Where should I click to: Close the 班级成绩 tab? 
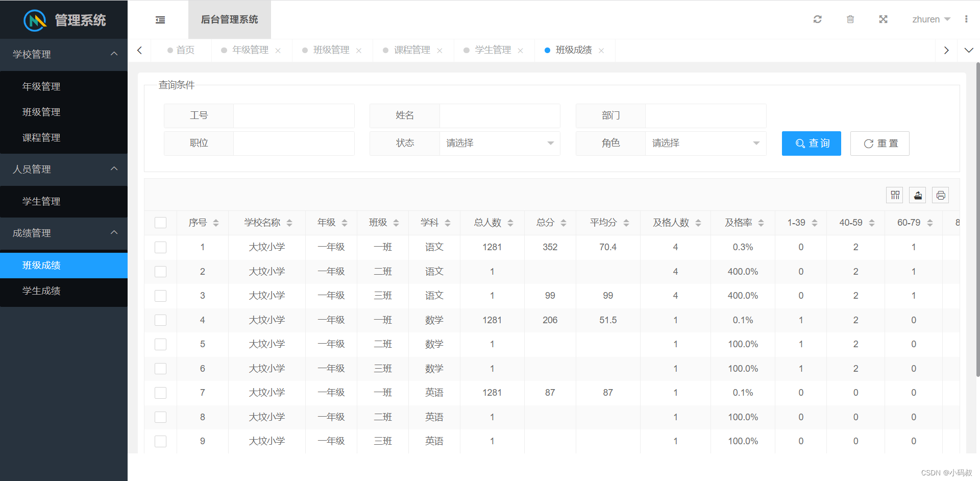tap(601, 51)
